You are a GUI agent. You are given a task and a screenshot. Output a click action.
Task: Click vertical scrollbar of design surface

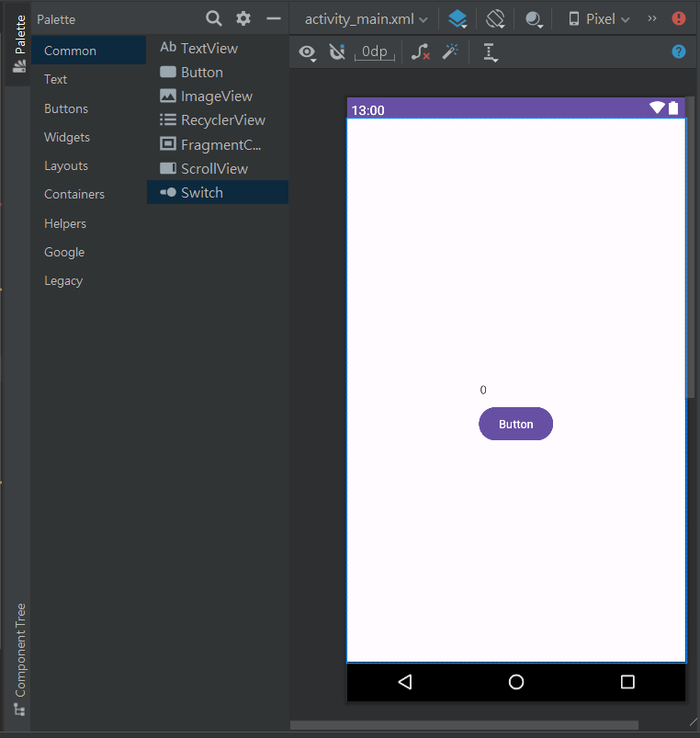[690, 247]
